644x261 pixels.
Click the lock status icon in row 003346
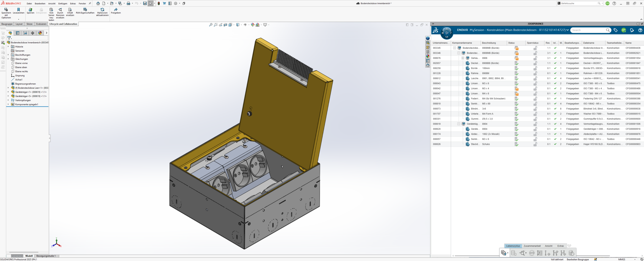pos(535,53)
